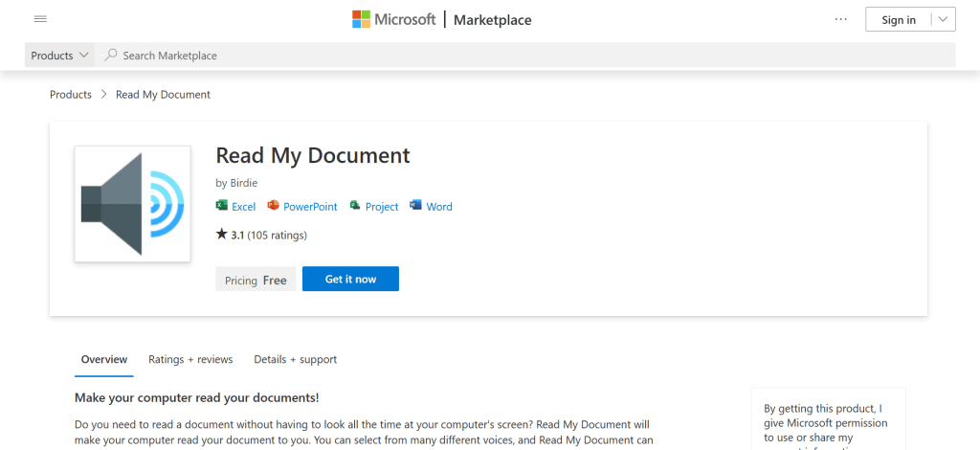Viewport: 980px width, 450px height.
Task: Open the more options ellipsis menu
Action: [841, 19]
